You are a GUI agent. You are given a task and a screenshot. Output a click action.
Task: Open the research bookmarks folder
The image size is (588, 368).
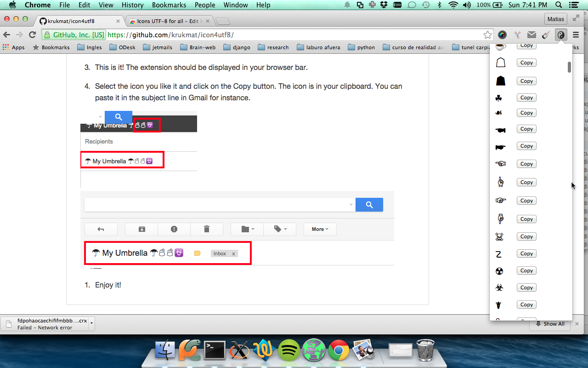click(x=273, y=47)
